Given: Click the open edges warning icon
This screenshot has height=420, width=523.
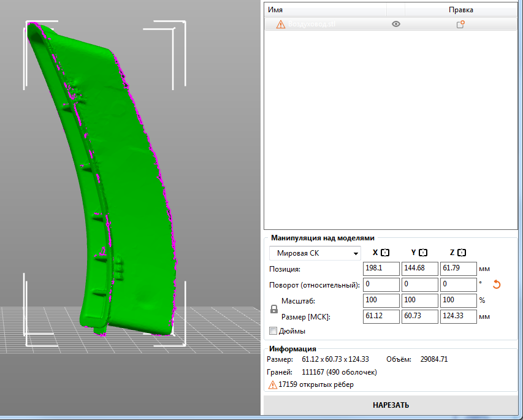Looking at the screenshot, I should point(272,385).
